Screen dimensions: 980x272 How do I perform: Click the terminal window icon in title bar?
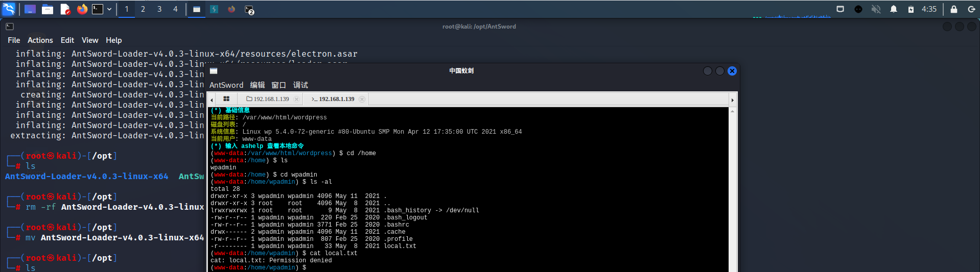(10, 27)
